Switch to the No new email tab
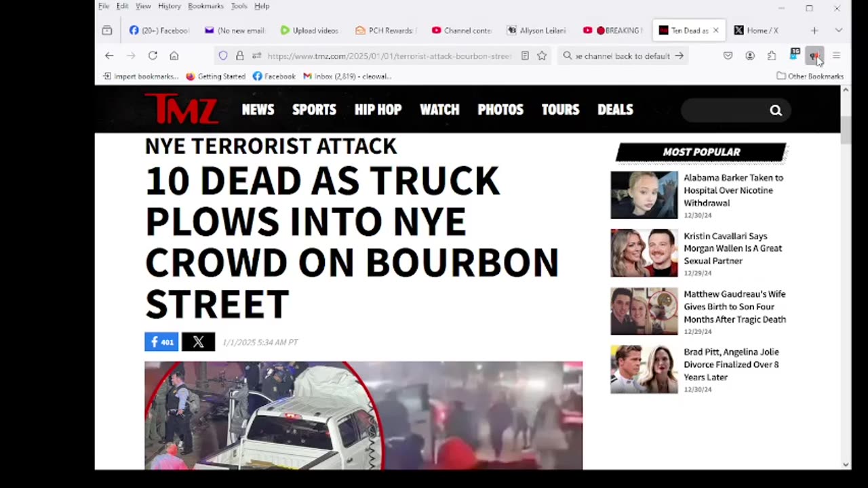Viewport: 868px width, 488px height. click(x=235, y=30)
